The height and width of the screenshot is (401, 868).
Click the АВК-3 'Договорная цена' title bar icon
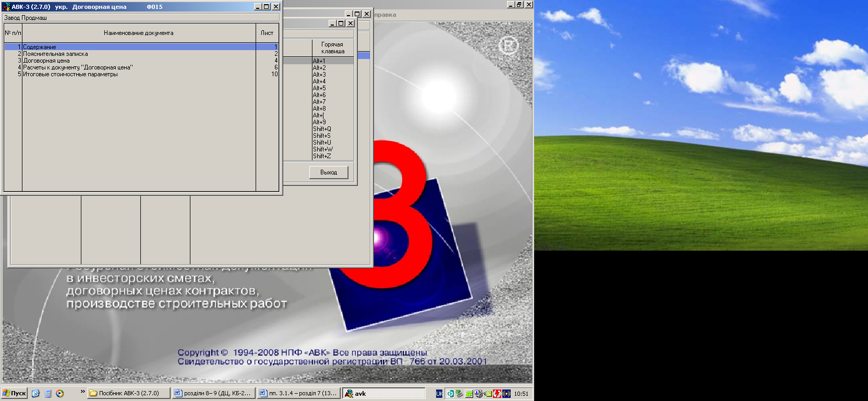point(6,7)
